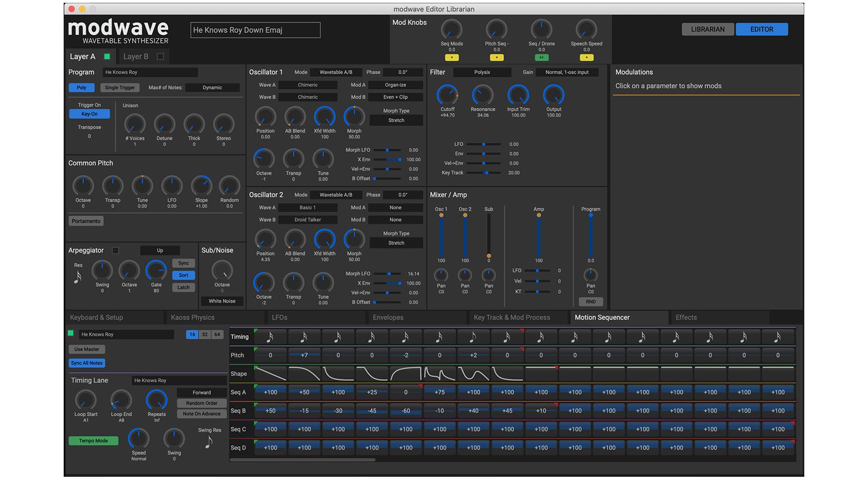Click the Sync All Notes button
Viewport: 868px width, 479px height.
coord(87,363)
